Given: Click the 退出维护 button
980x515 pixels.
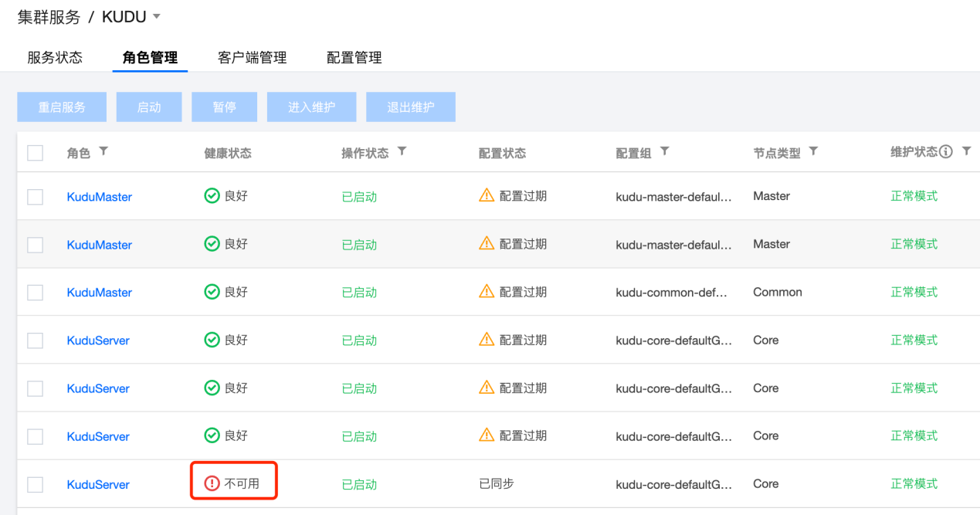Looking at the screenshot, I should coord(410,107).
